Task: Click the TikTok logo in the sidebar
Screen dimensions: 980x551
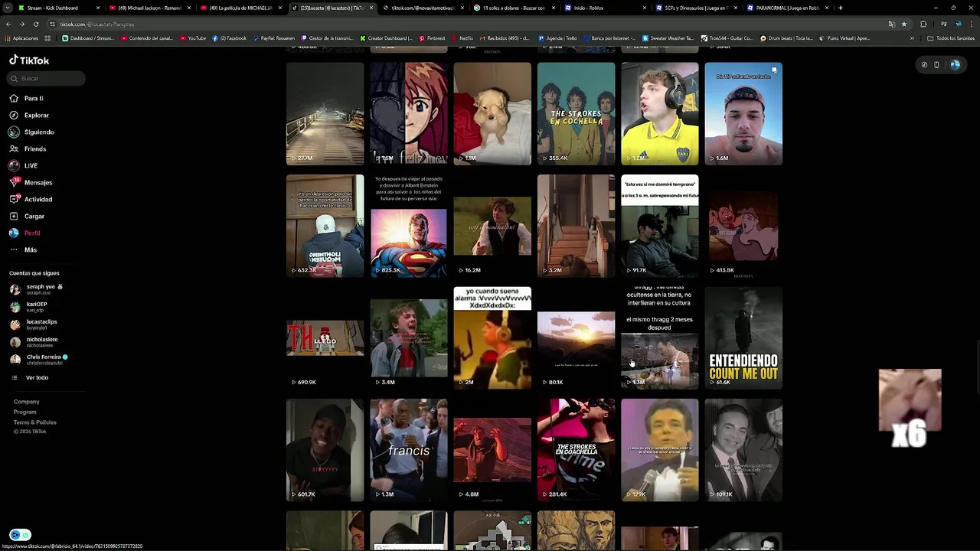Action: [29, 60]
